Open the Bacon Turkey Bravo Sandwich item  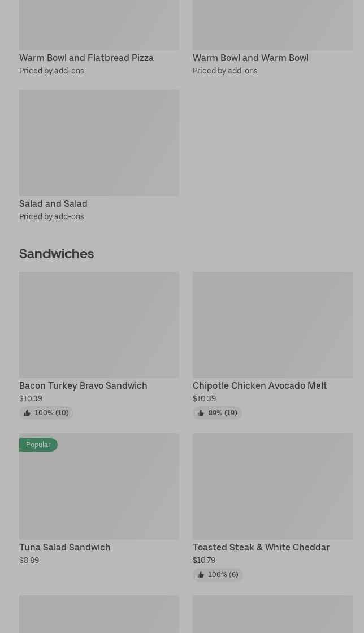[x=83, y=385]
